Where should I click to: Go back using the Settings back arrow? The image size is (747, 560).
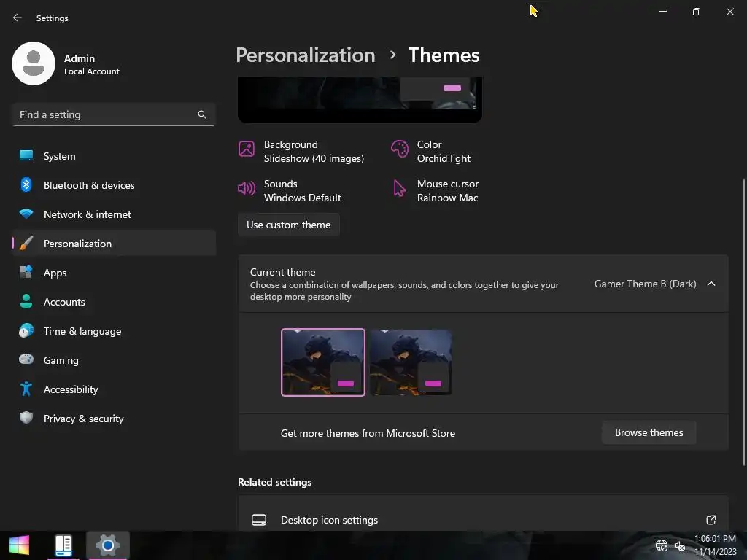18,17
